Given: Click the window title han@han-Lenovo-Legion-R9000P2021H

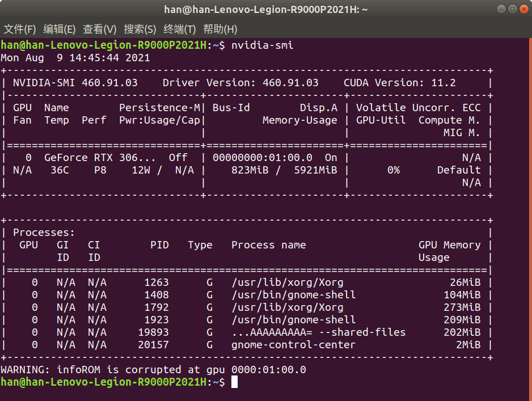Looking at the screenshot, I should (x=265, y=9).
